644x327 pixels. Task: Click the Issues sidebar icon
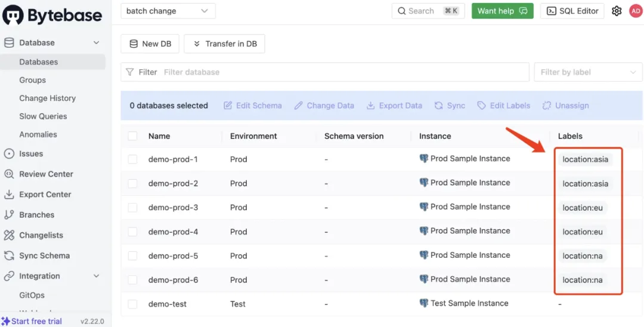coord(9,153)
